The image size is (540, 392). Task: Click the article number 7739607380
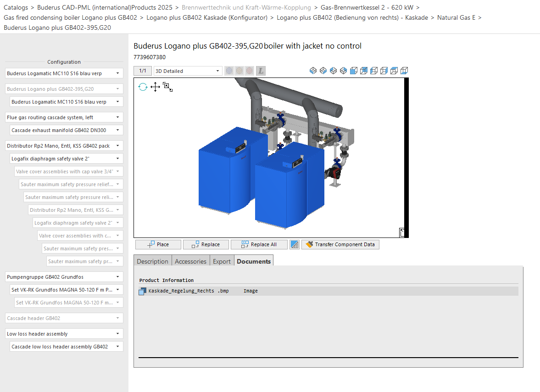(150, 57)
